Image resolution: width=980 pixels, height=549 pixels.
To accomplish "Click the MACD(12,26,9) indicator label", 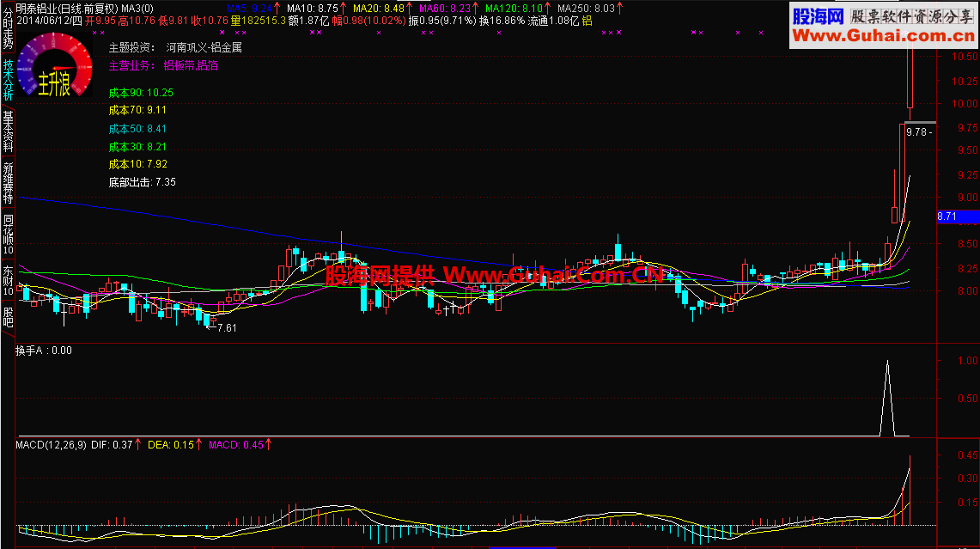I will click(x=52, y=444).
